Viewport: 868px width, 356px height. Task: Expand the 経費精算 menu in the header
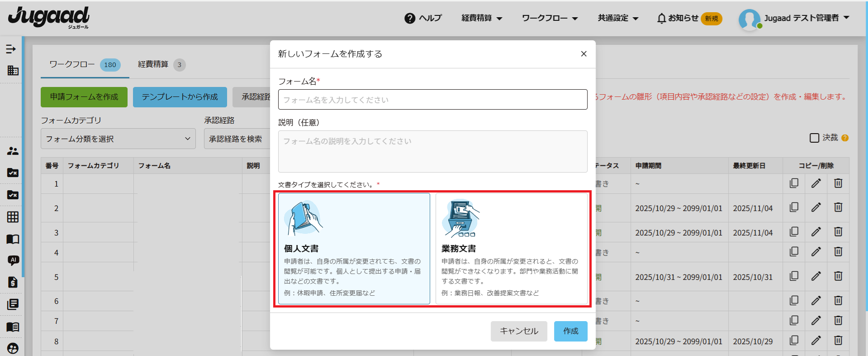[x=482, y=18]
